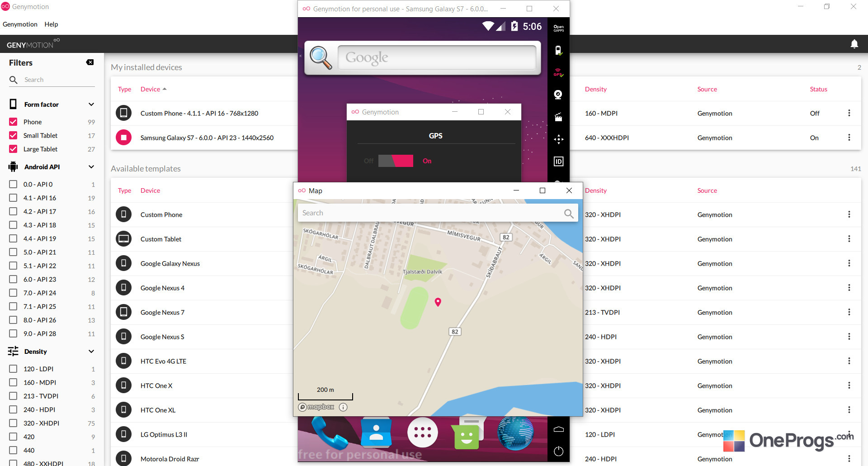Screen dimensions: 868x466
Task: Click the map info icon beside mapbox
Action: point(343,407)
